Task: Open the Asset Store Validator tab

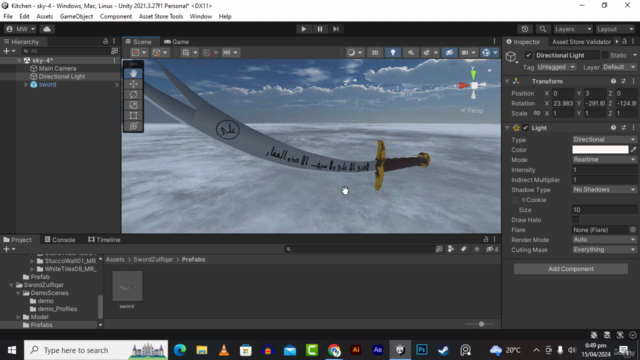Action: 581,42
